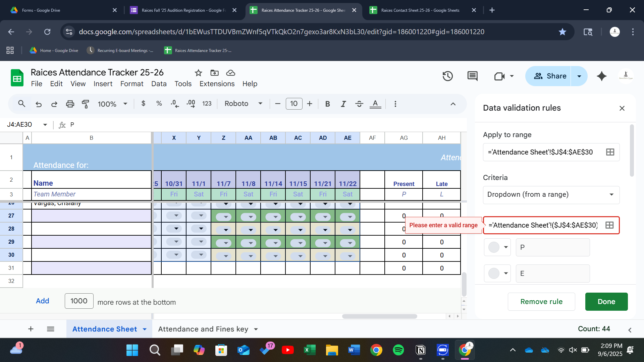Open the Dropdown (from a range) criteria menu
The image size is (644, 362).
(551, 195)
